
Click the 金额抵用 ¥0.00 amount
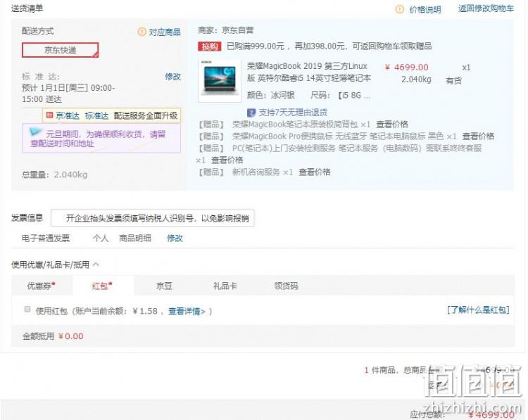pyautogui.click(x=70, y=336)
